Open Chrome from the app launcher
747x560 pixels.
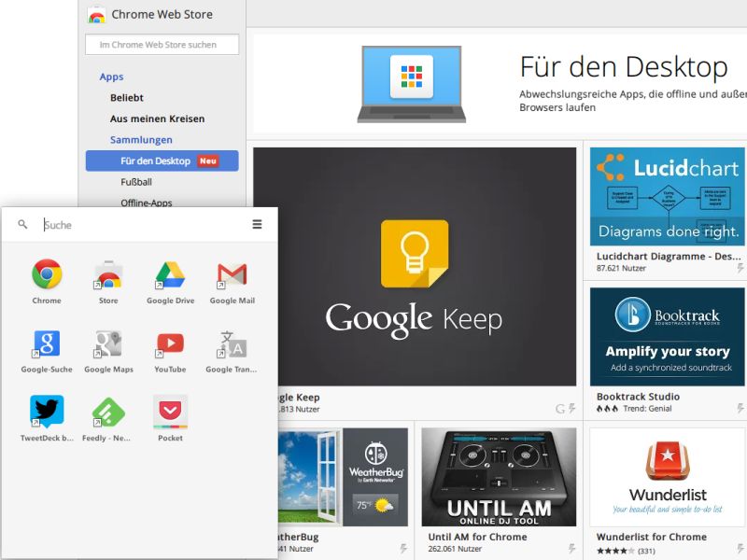47,274
